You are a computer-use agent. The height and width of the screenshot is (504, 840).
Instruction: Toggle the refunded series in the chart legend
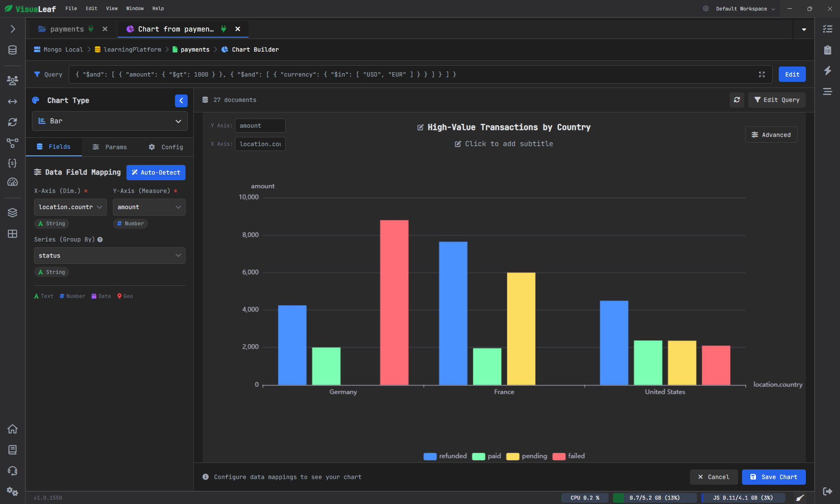(444, 456)
